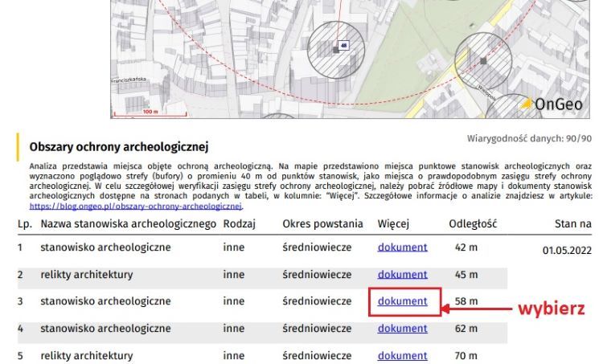Image resolution: width=603 pixels, height=364 pixels.
Task: Click 'średniowiecze' in row 5
Action: pos(317,356)
